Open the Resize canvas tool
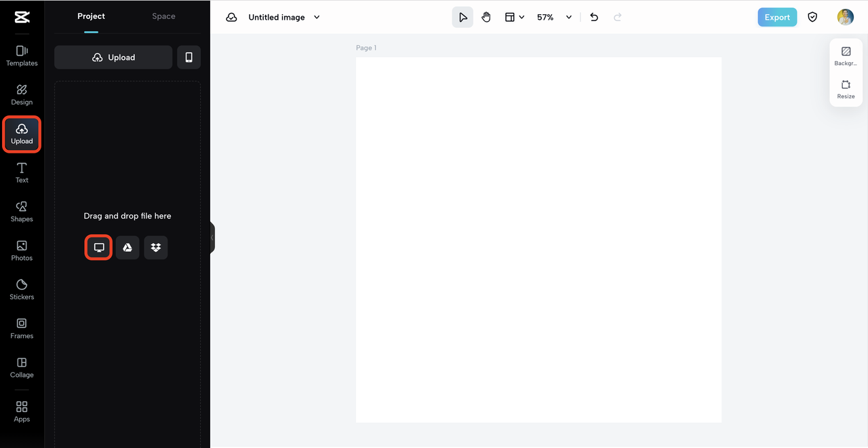The height and width of the screenshot is (448, 868). point(846,90)
